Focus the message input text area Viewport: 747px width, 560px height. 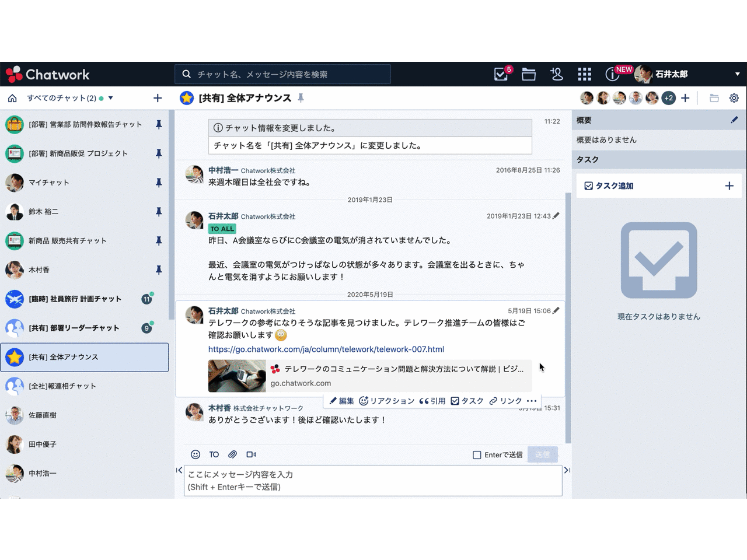pos(373,481)
